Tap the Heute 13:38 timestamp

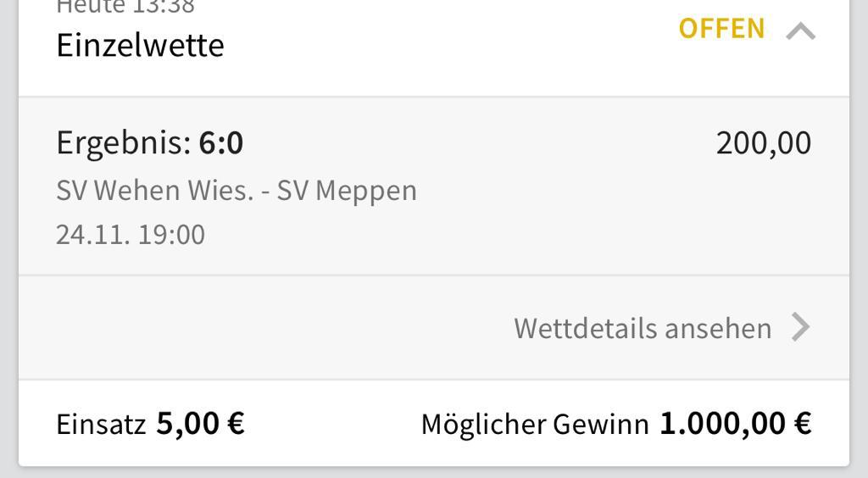tap(125, 7)
